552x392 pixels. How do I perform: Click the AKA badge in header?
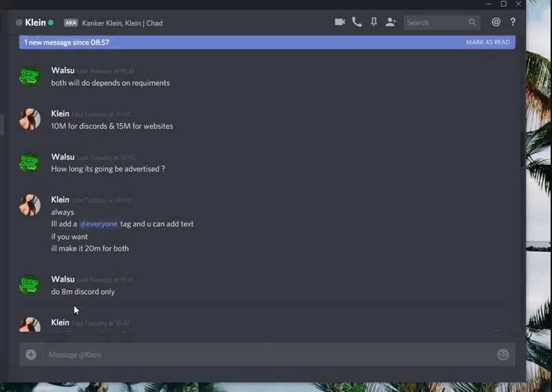pos(71,23)
